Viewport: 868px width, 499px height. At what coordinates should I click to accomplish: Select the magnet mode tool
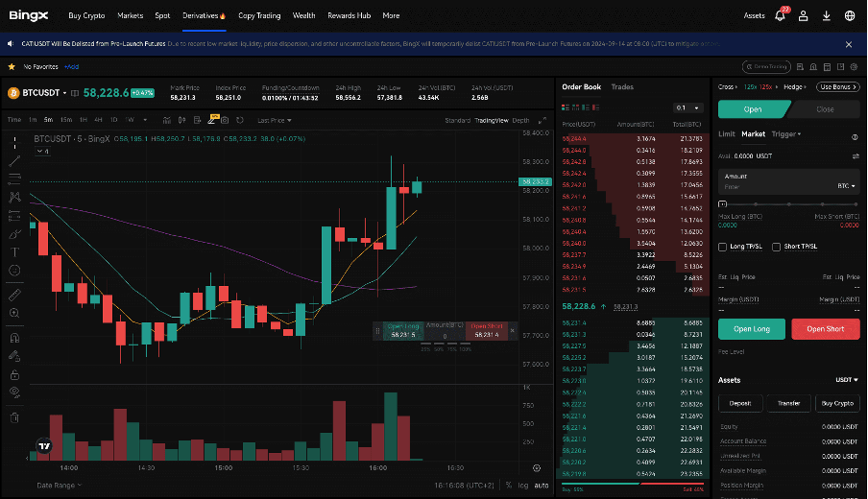(15, 338)
